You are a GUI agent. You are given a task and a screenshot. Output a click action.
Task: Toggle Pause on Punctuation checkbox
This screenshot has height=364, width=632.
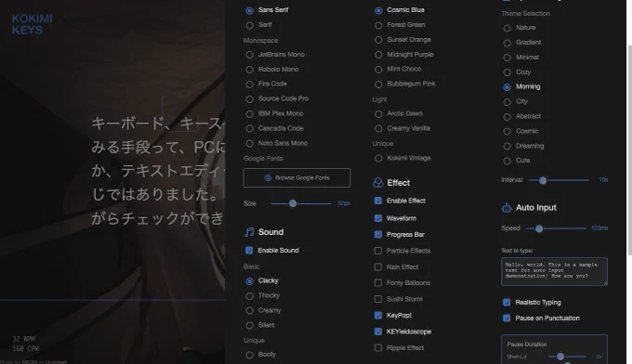point(507,318)
